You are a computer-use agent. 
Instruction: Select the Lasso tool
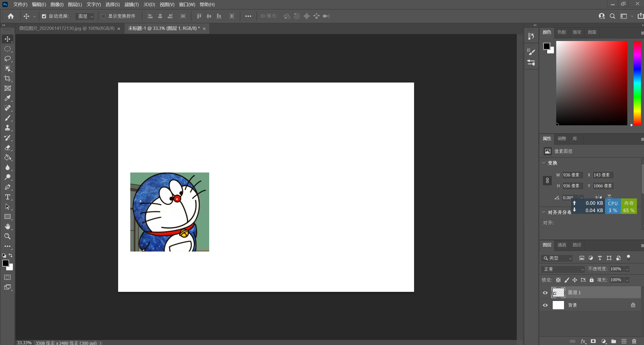(x=8, y=59)
